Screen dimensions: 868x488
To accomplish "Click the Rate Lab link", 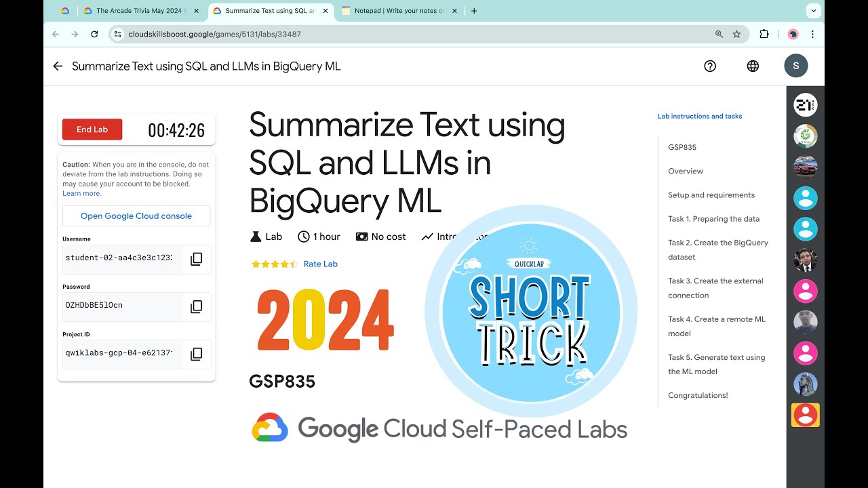I will click(321, 264).
